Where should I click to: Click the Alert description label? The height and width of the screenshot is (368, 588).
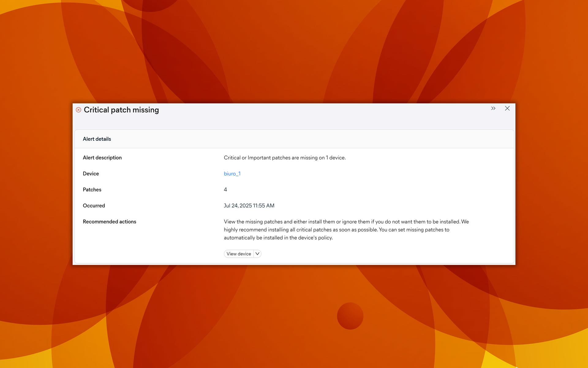102,158
